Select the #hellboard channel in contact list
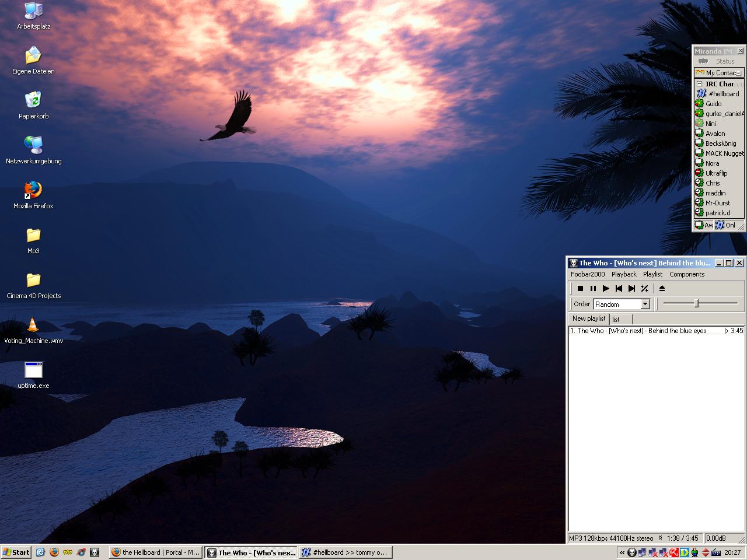The width and height of the screenshot is (747, 560). point(723,94)
